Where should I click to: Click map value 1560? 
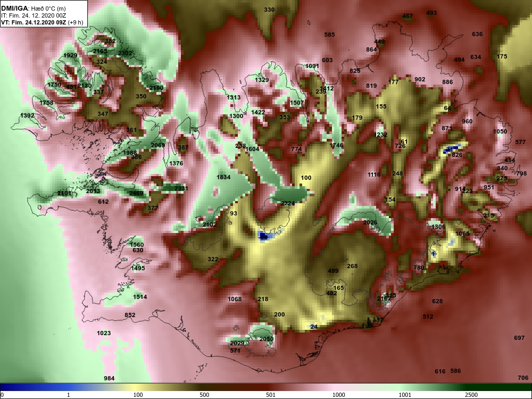pyautogui.click(x=137, y=245)
